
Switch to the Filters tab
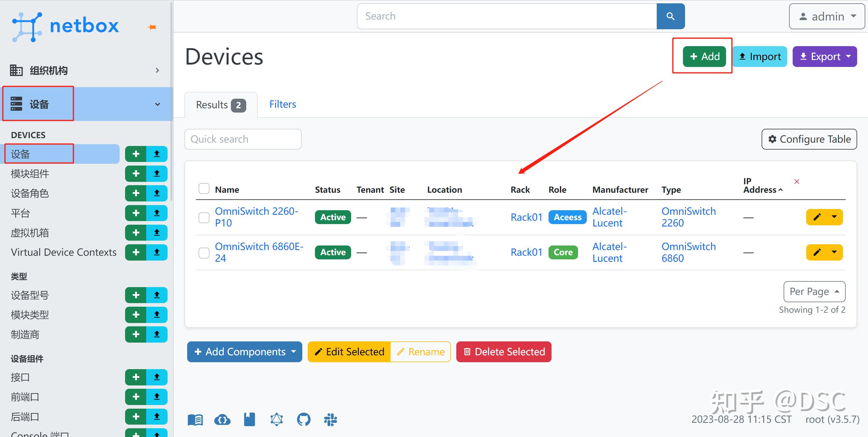[282, 104]
